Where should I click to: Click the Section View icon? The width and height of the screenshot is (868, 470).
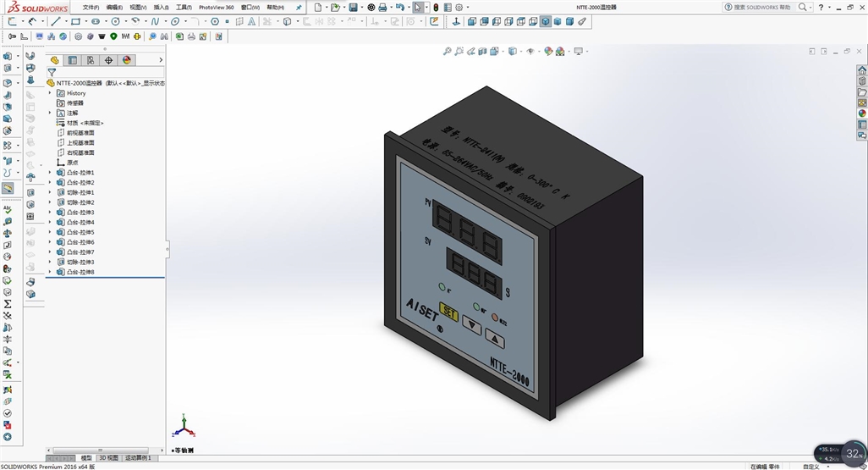(483, 51)
